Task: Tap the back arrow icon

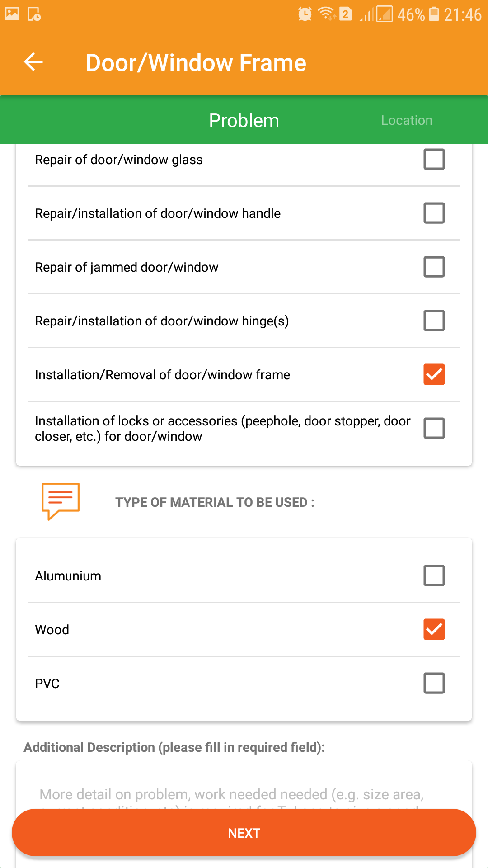Action: click(x=33, y=62)
